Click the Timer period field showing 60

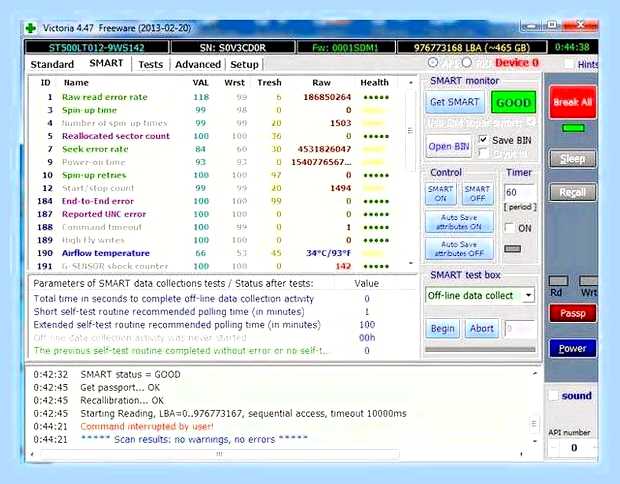(520, 193)
